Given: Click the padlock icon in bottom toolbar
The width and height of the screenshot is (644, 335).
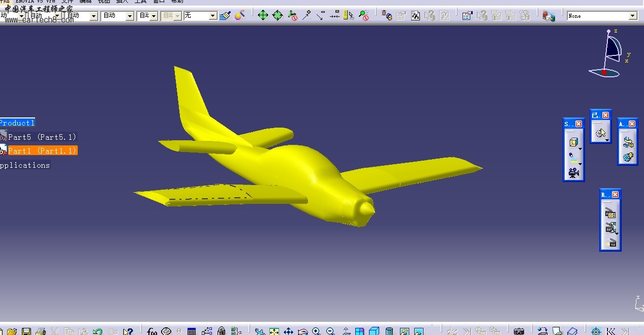Looking at the screenshot, I should click(x=221, y=331).
